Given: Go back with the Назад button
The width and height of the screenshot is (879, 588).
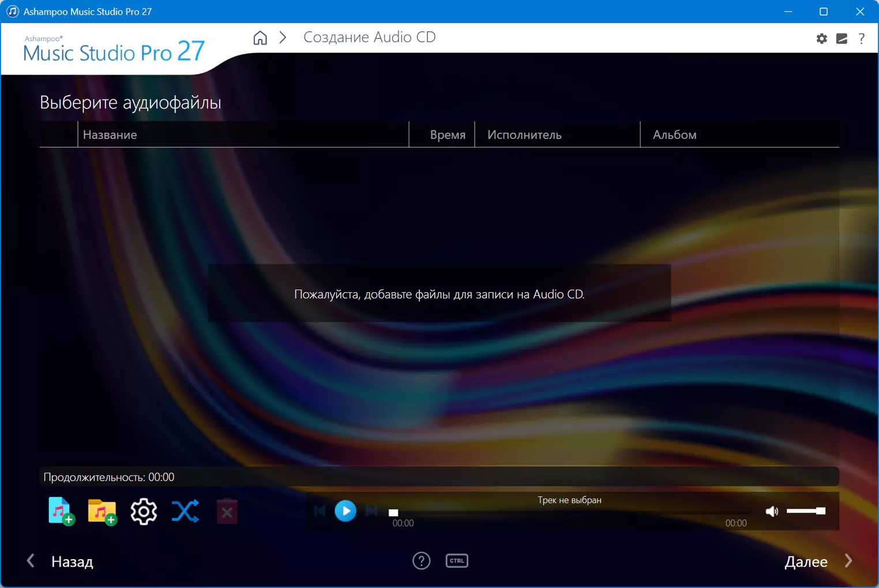Looking at the screenshot, I should [61, 561].
